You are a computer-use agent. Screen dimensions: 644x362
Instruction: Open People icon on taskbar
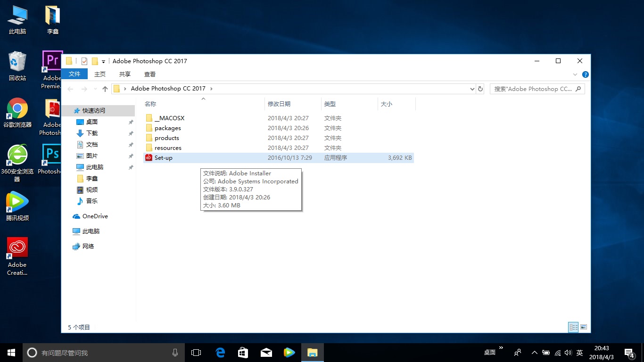(518, 353)
